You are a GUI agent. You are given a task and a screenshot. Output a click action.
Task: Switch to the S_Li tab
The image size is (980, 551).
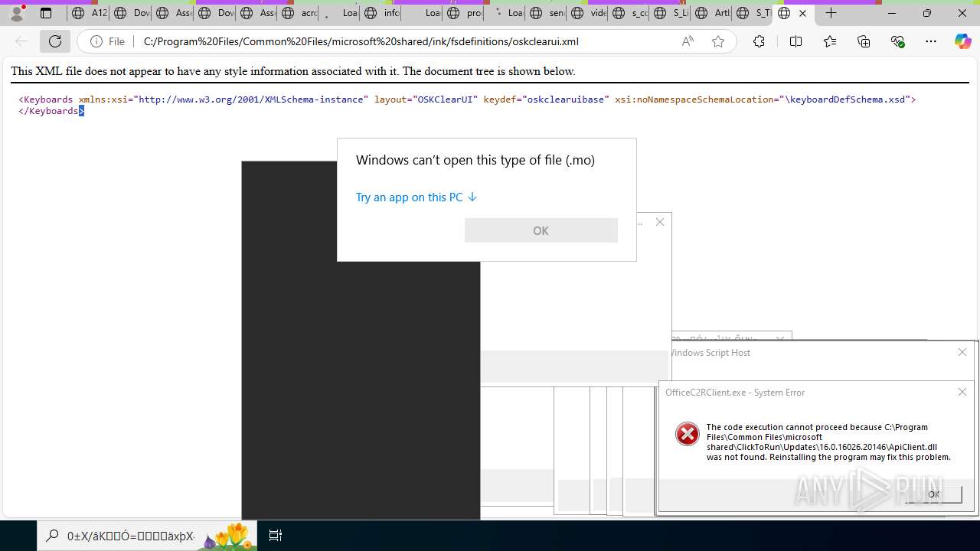[670, 13]
